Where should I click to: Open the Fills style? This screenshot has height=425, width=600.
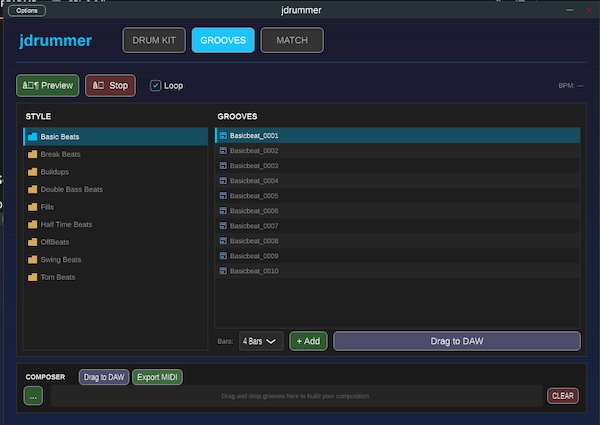(116, 207)
